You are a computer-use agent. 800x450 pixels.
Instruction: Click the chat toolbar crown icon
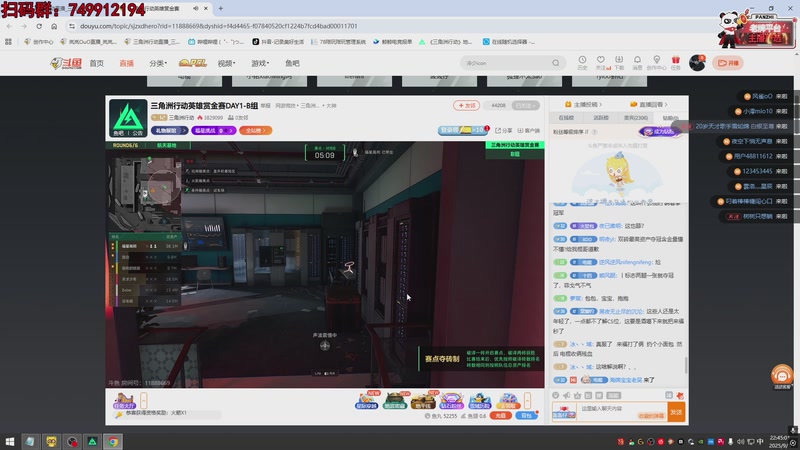click(x=577, y=395)
